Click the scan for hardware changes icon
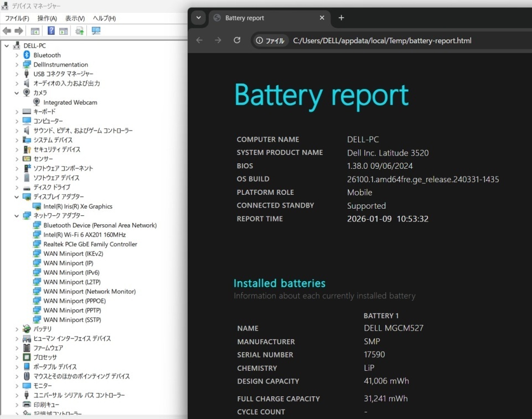532x419 pixels. [96, 31]
